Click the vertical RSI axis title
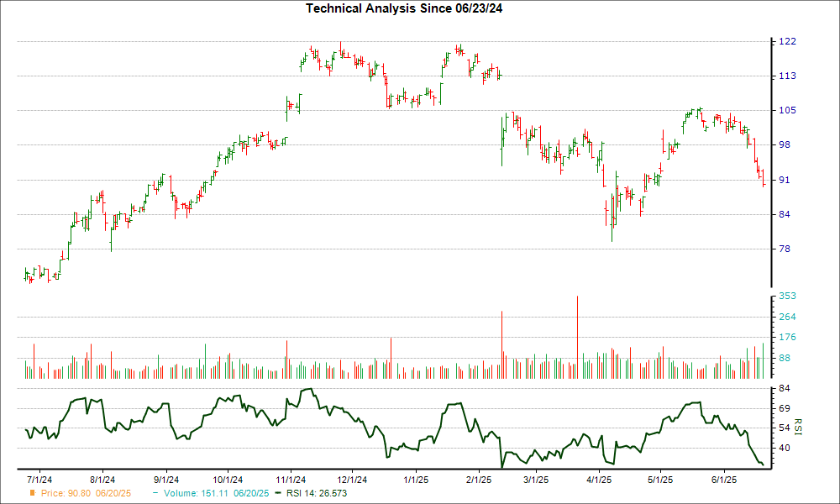The width and height of the screenshot is (840, 504). [798, 428]
